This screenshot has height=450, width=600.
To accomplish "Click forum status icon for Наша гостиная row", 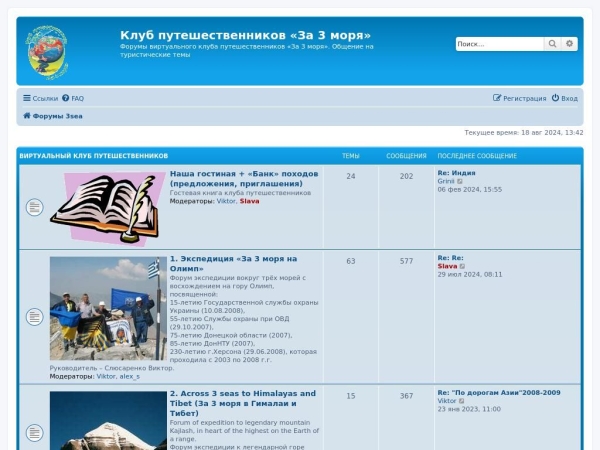I will pyautogui.click(x=34, y=207).
